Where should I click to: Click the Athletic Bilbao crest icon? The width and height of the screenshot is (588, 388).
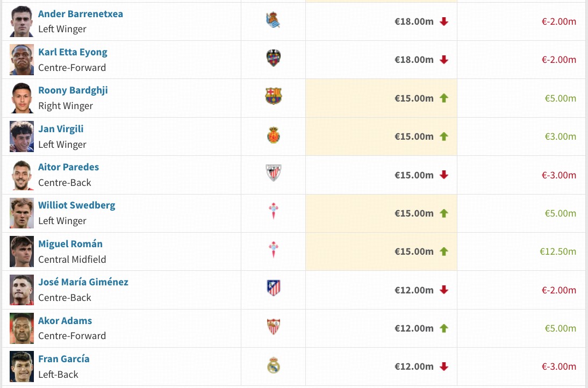click(273, 174)
